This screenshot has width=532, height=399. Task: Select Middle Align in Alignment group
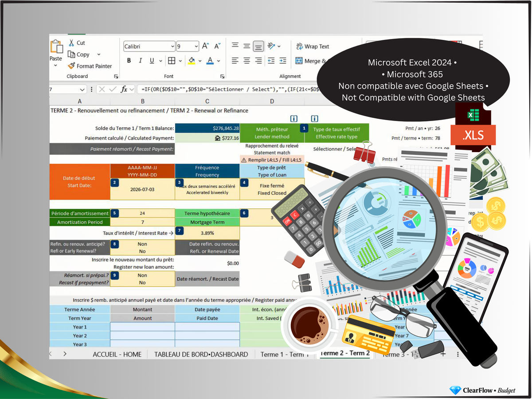[x=247, y=46]
